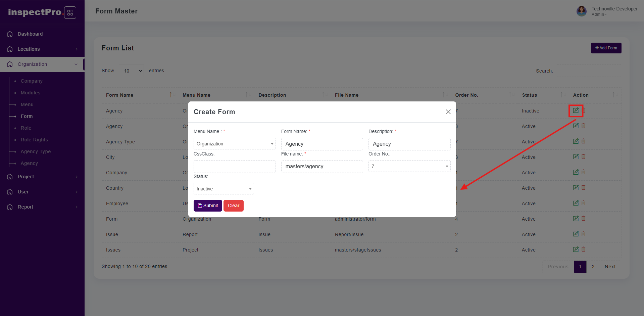Open Dashboard in the sidebar
Viewport: 644px width, 316px height.
pos(30,34)
